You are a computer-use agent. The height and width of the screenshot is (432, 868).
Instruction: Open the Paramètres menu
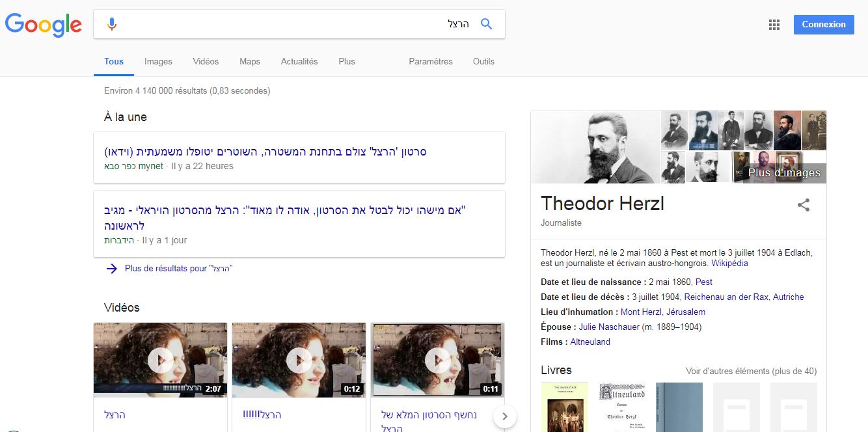[x=431, y=61]
